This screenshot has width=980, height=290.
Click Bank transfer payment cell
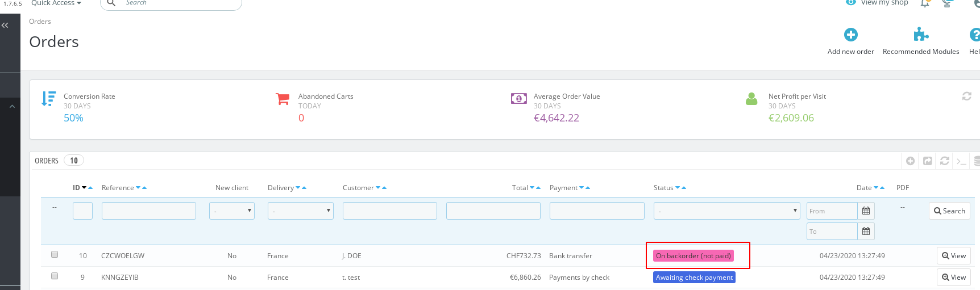571,256
